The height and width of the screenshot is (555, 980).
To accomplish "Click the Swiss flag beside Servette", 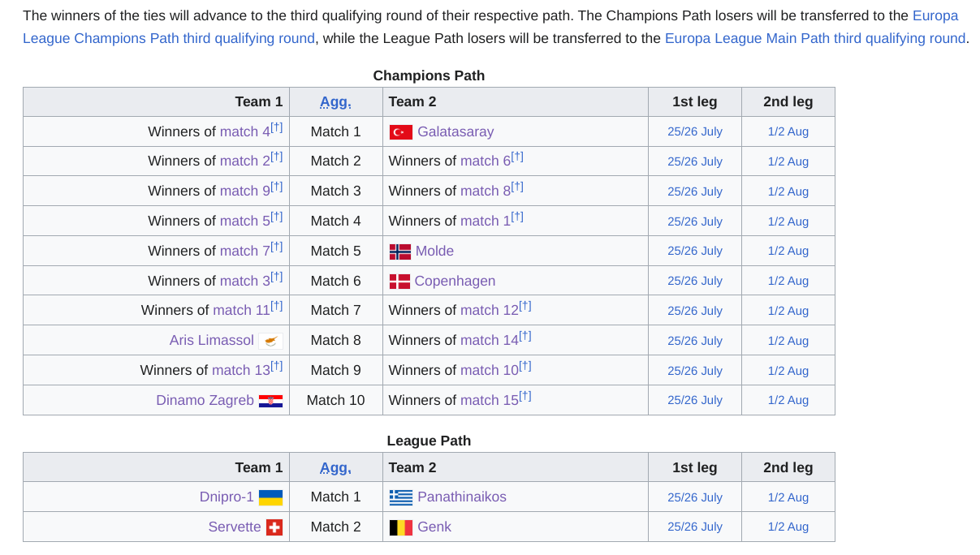I will click(x=274, y=527).
